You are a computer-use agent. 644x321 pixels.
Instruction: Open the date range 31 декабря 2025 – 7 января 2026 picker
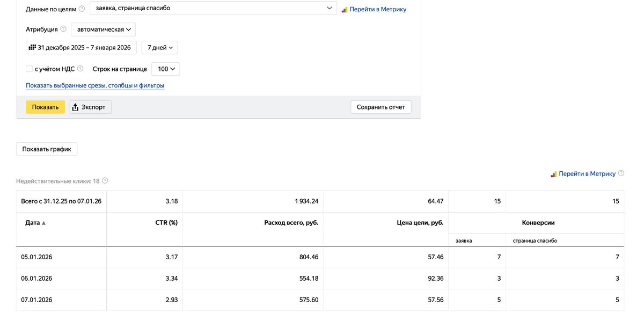(84, 48)
